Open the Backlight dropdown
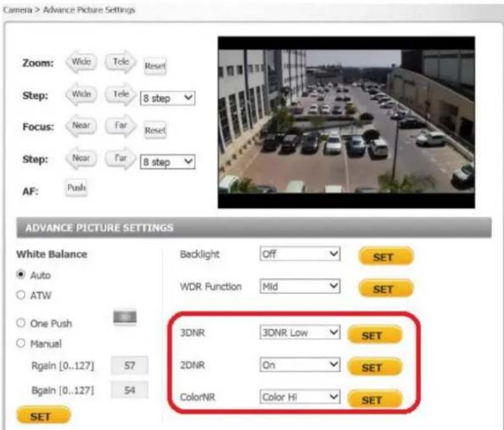Screen dimensions: 504x430 [x=300, y=254]
